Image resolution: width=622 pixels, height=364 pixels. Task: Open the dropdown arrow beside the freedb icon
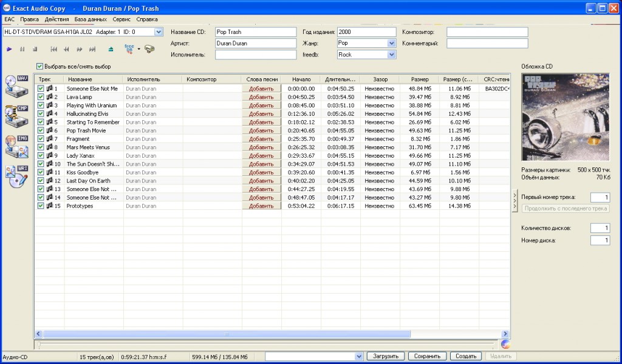[139, 49]
